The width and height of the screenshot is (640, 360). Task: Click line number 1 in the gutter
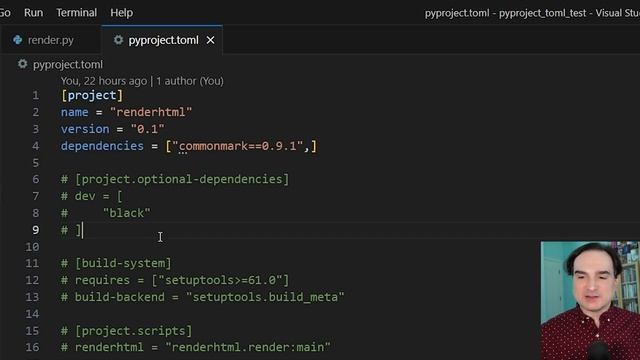click(x=36, y=96)
